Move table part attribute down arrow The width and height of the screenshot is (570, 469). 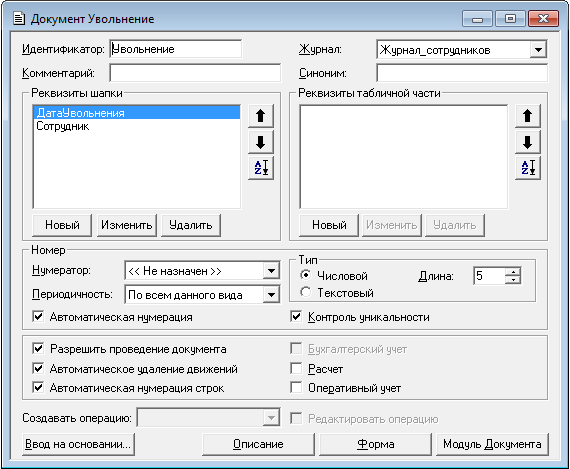[x=527, y=142]
